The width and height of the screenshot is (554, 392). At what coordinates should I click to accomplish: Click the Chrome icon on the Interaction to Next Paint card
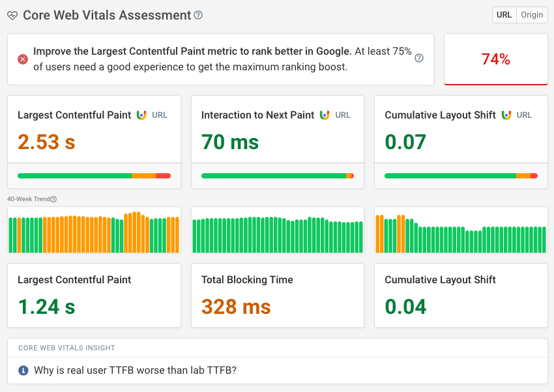pyautogui.click(x=325, y=115)
